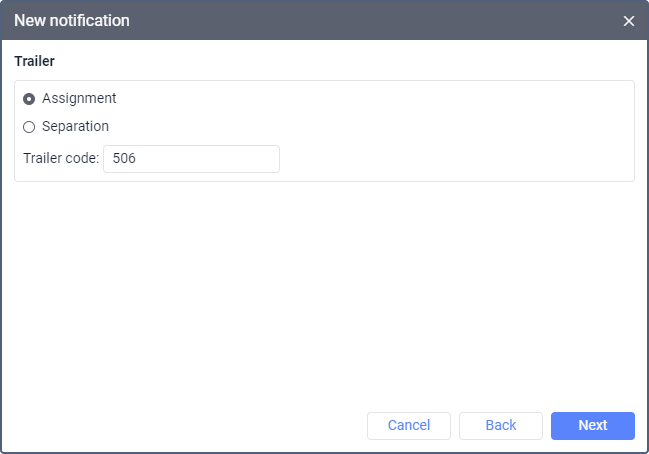Click the New notification title text
The image size is (649, 454).
tap(71, 21)
